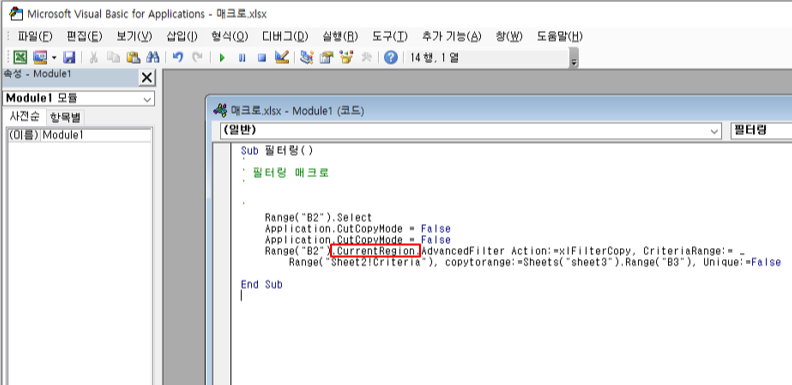Screen dimensions: 792x385
Task: Click the View Microsoft Excel icon
Action: 20,58
